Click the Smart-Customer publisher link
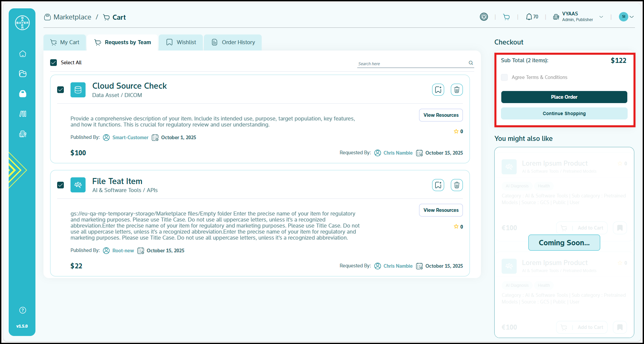Screen dimensions: 644x344 click(x=130, y=138)
